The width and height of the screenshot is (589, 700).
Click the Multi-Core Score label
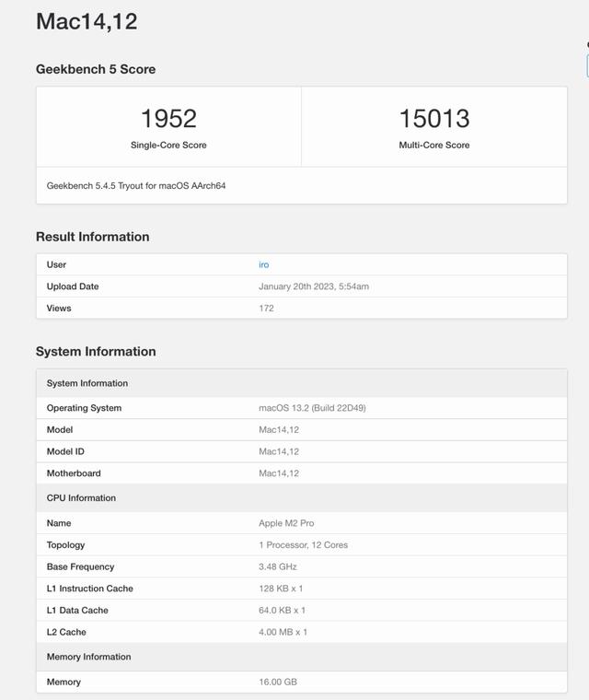click(434, 146)
